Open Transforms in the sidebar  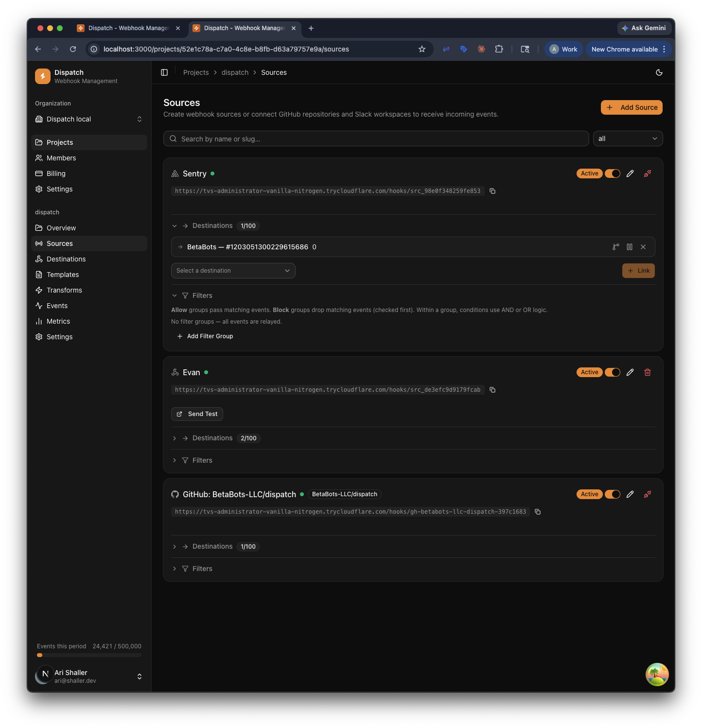89,290
